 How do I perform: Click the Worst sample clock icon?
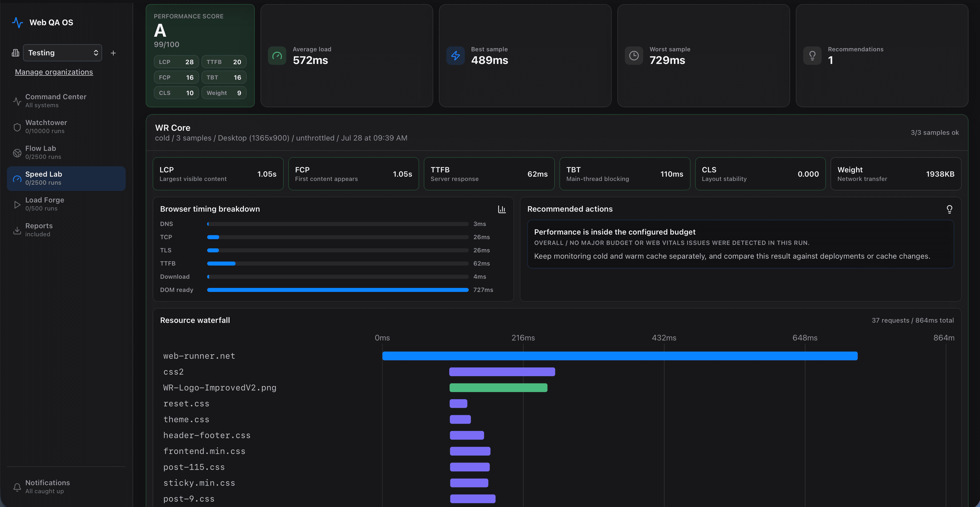click(x=634, y=56)
